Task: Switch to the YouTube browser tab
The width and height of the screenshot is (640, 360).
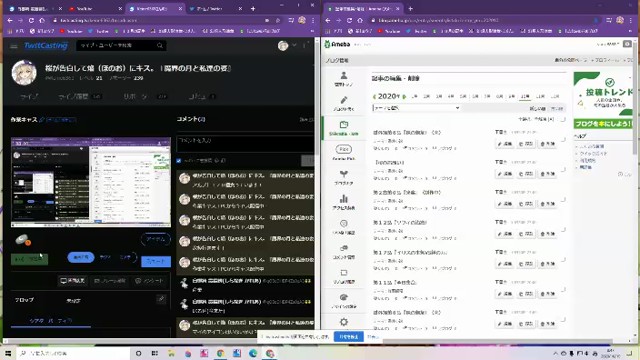Action: 95,8
